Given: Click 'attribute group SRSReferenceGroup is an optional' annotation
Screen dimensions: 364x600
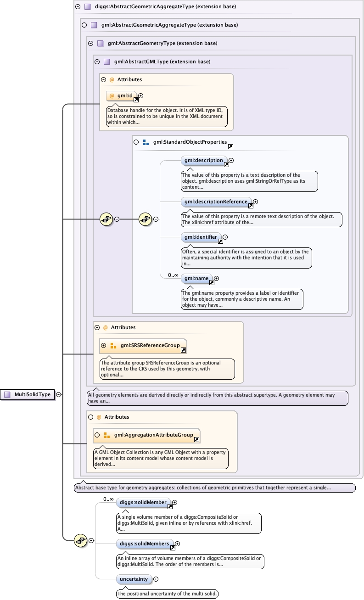Looking at the screenshot, I should click(167, 369).
